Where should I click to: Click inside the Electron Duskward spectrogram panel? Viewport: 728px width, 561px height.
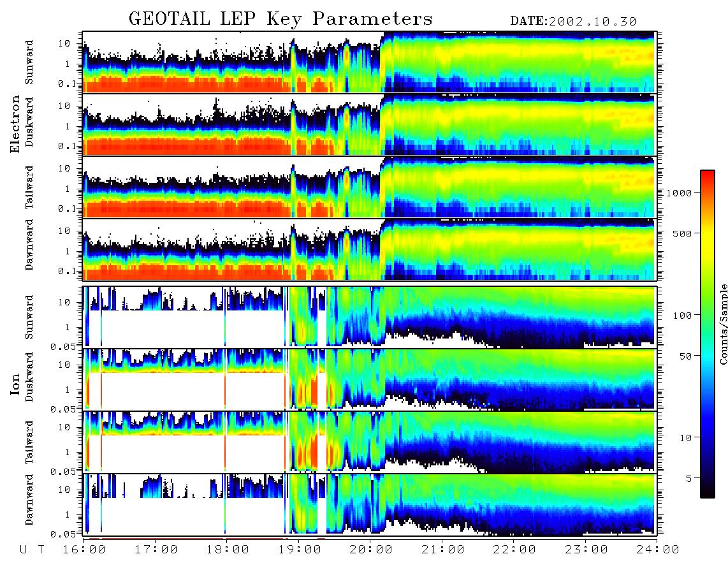[x=369, y=124]
